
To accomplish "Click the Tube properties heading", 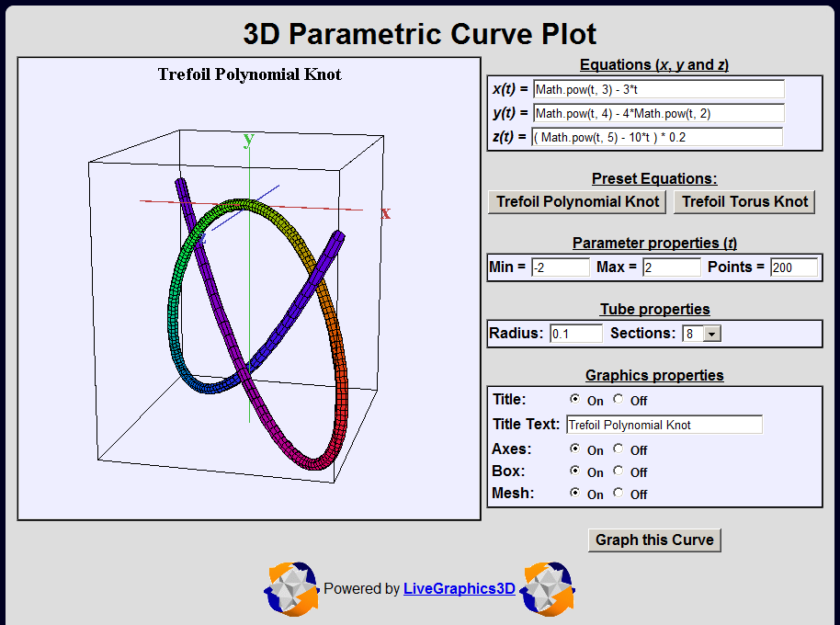I will [654, 310].
